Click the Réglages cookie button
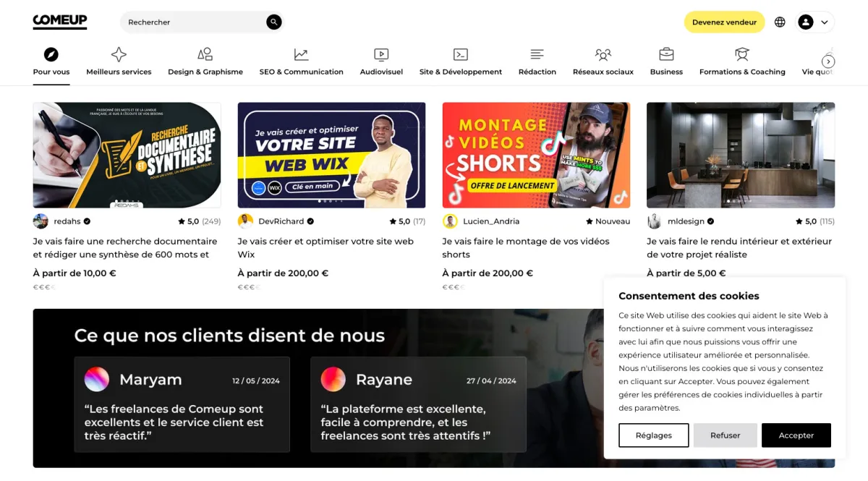Viewport: 868px width, 481px height. coord(653,435)
